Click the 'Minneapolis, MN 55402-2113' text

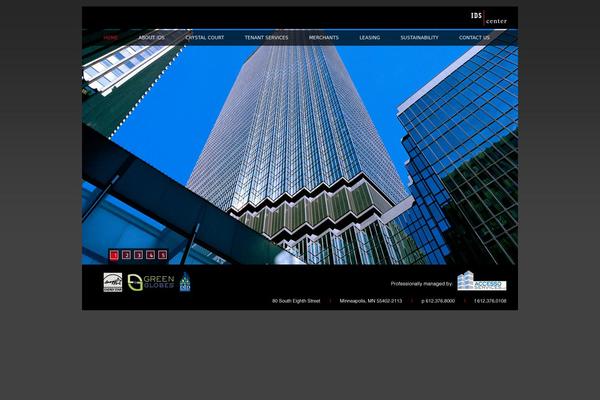pos(371,301)
